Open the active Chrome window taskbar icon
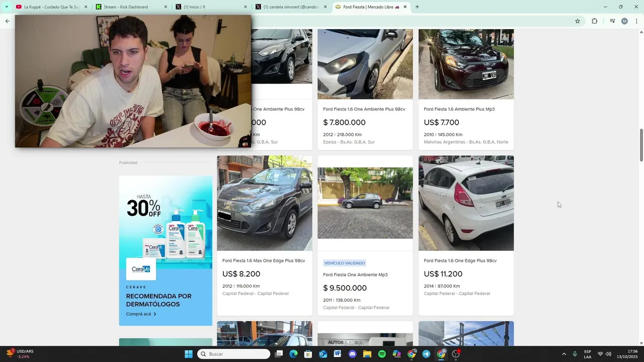The width and height of the screenshot is (644, 362). [x=441, y=354]
